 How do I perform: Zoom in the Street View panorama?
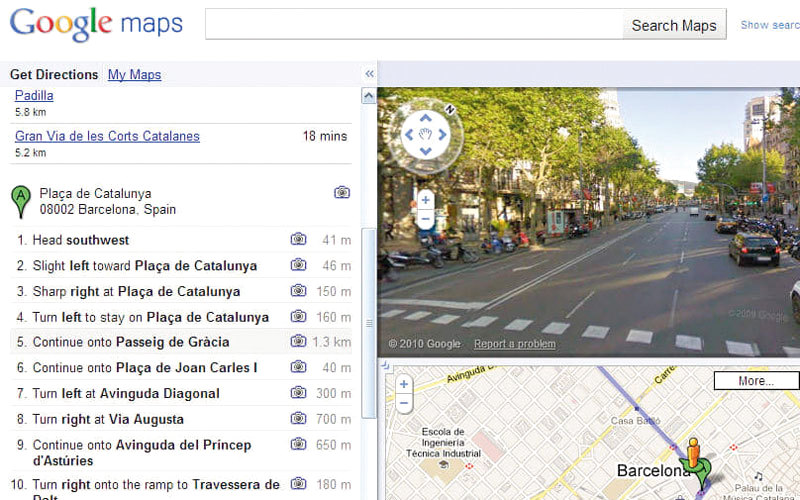(425, 199)
